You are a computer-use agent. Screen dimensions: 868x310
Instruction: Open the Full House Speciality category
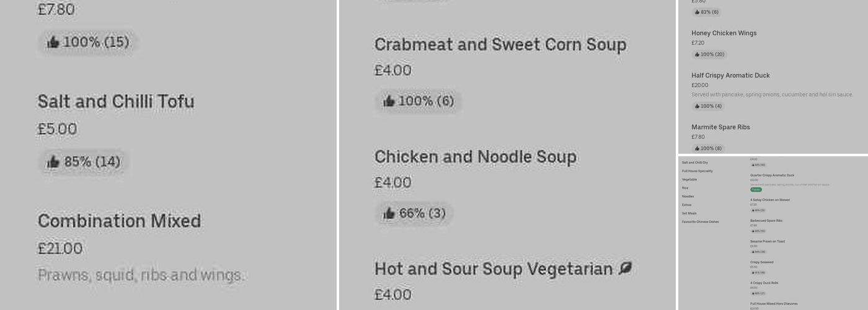click(697, 171)
